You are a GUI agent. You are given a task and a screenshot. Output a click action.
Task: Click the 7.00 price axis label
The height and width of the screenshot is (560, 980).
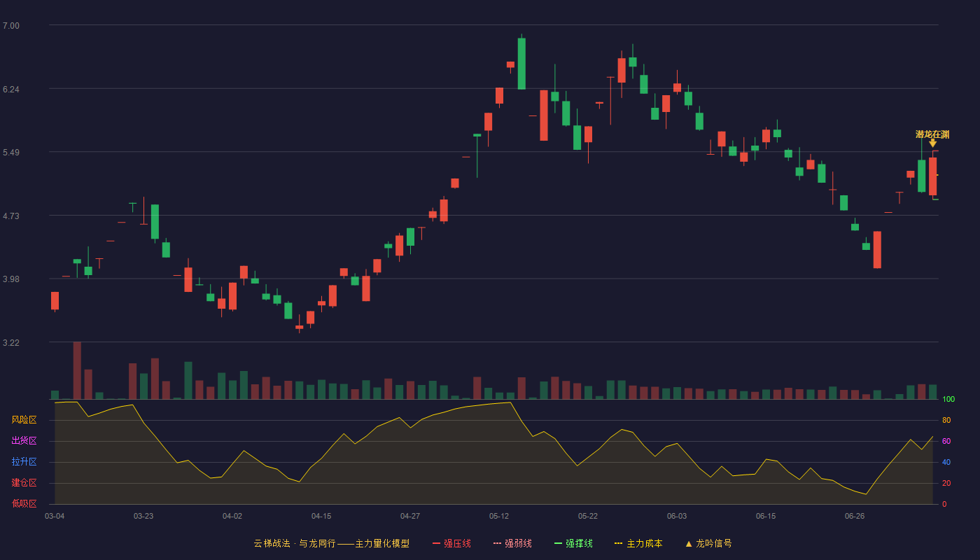pyautogui.click(x=11, y=26)
